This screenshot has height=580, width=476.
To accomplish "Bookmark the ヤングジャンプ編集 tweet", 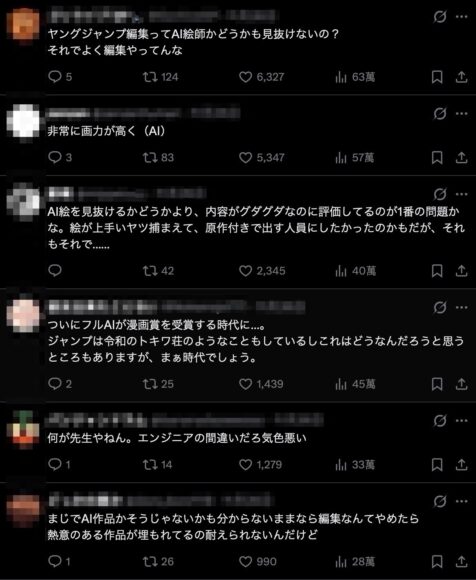I will (437, 77).
